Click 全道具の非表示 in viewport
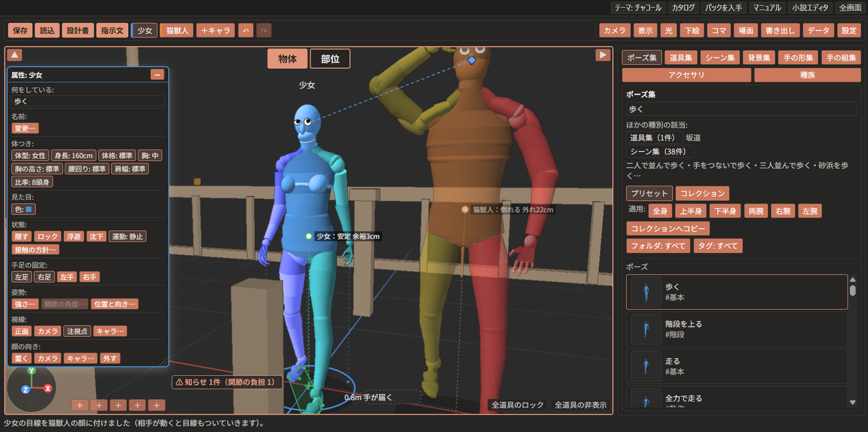868x432 pixels. pyautogui.click(x=580, y=405)
